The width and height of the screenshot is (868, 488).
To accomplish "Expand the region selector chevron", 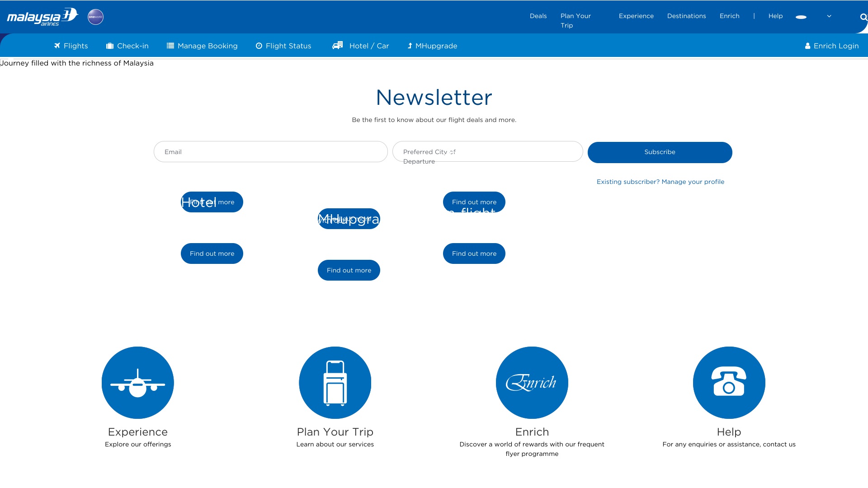I will coord(829,16).
